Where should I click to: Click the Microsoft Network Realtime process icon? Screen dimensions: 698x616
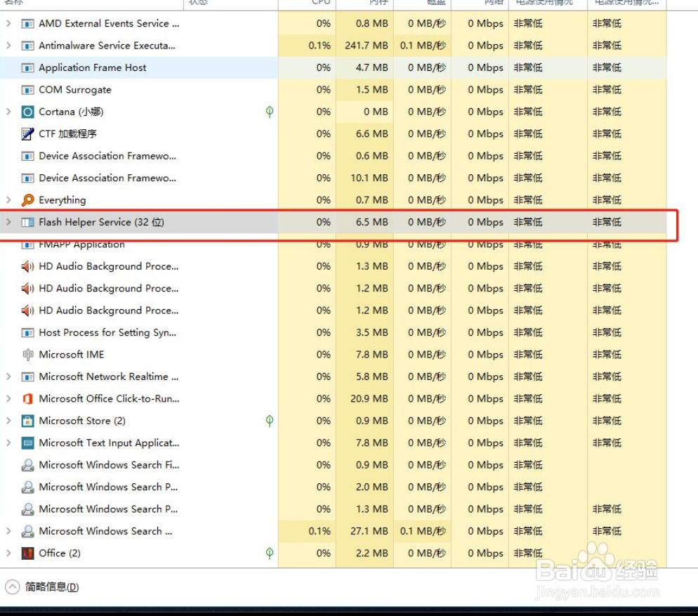pyautogui.click(x=27, y=376)
